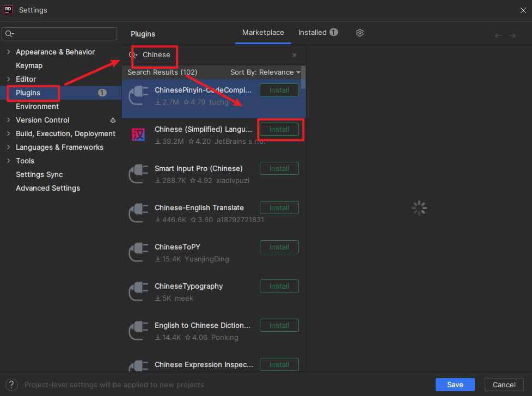Click the Smart Input Pro plugin icon
The image size is (532, 396).
138,174
